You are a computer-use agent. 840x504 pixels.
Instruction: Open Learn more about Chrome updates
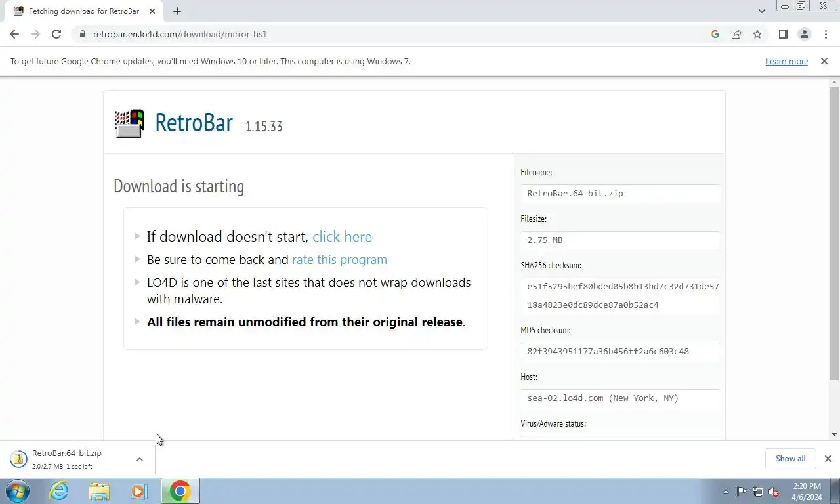pyautogui.click(x=787, y=61)
